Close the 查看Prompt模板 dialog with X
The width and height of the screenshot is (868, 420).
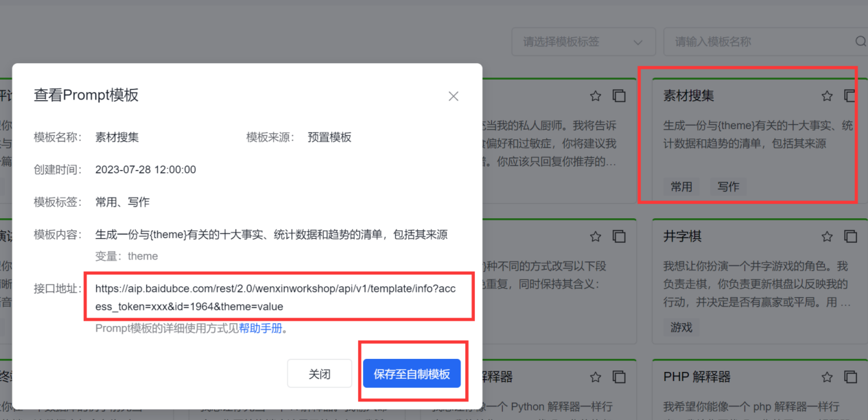click(x=454, y=97)
